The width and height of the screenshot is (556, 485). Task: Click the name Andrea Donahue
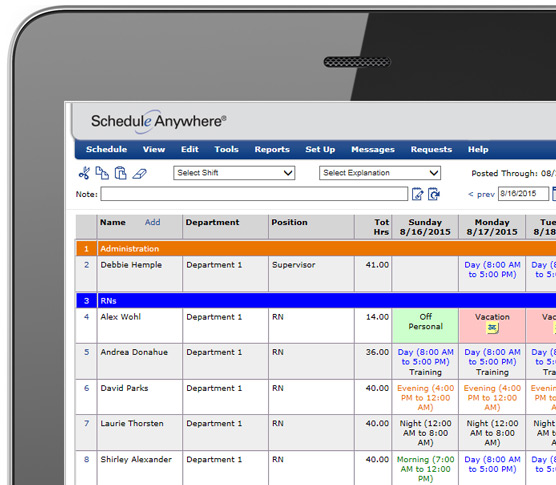[134, 352]
